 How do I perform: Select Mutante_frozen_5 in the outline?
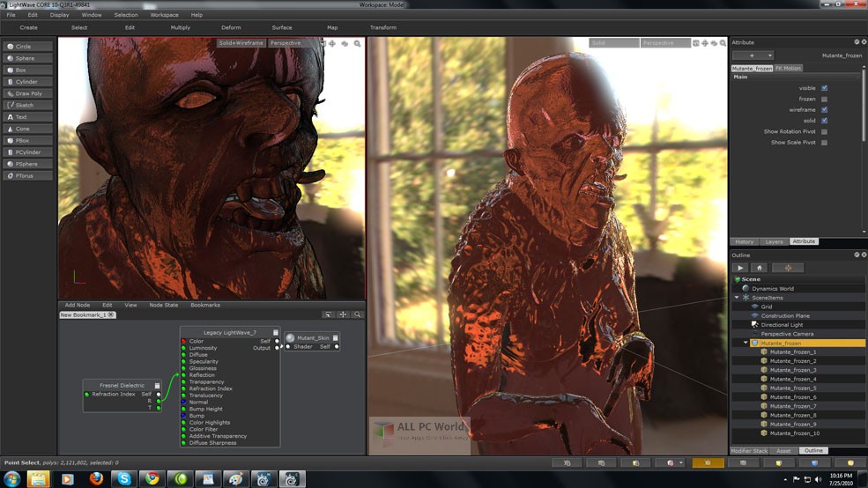tap(793, 388)
